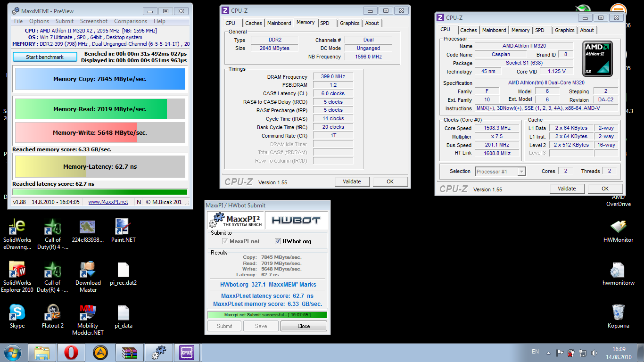Open Mobility Modder.NET shortcut
Viewport: 644px width, 362px height.
click(x=88, y=320)
